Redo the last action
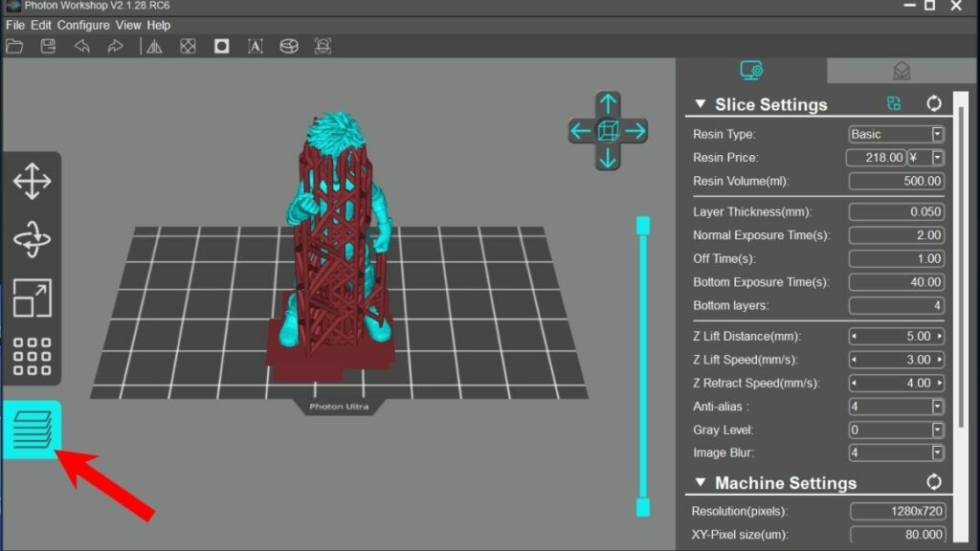Image resolution: width=980 pixels, height=551 pixels. 115,46
